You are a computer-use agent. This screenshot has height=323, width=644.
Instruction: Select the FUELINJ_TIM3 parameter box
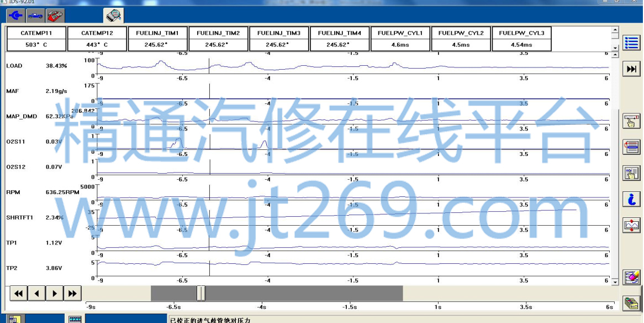(279, 39)
